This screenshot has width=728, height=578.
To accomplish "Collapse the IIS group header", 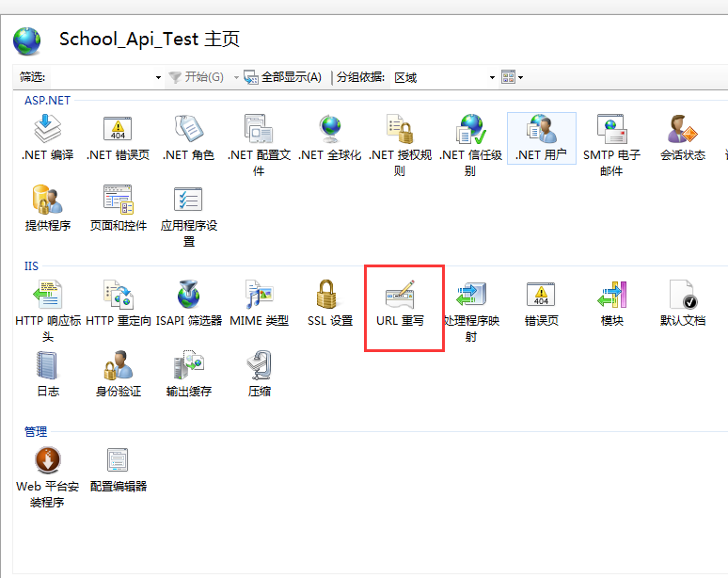I will point(31,266).
